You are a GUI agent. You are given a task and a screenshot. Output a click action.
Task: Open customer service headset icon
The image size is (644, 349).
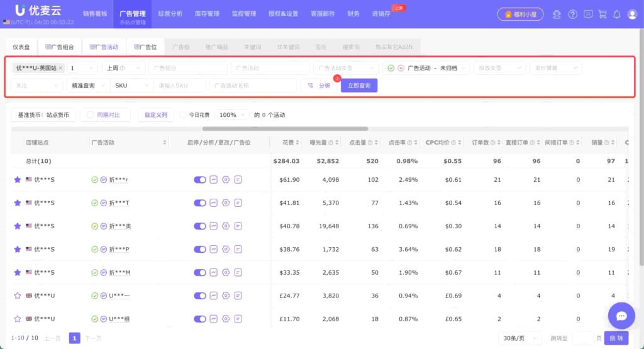pyautogui.click(x=557, y=14)
